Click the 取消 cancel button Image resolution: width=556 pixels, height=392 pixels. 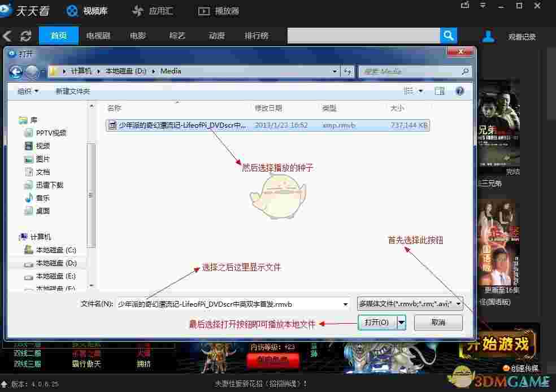point(438,322)
